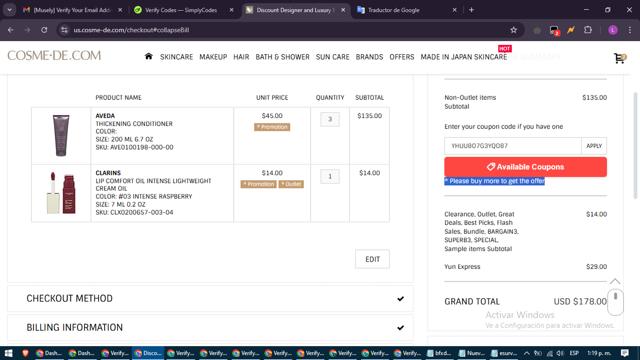Open the Available Coupons button
640x360 pixels.
click(525, 167)
